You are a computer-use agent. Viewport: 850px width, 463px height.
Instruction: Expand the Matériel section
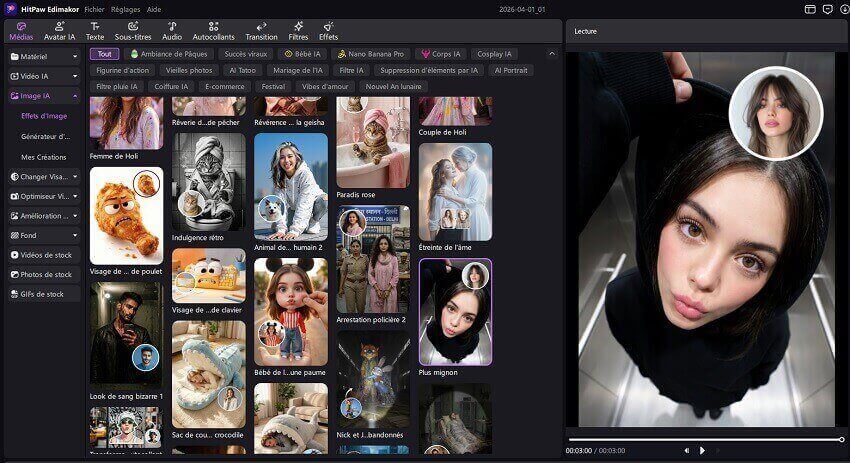tap(43, 56)
